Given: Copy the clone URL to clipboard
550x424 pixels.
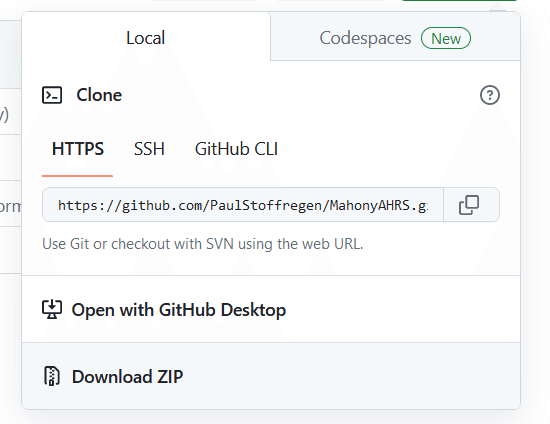Looking at the screenshot, I should click(x=471, y=205).
